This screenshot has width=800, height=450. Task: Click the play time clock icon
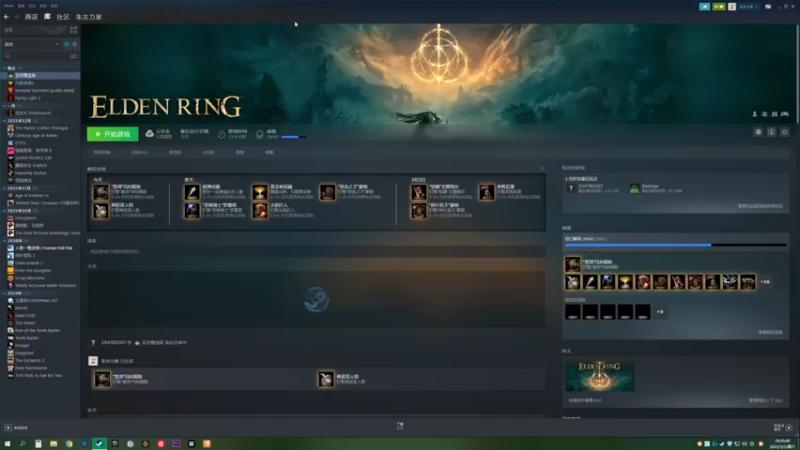point(221,134)
